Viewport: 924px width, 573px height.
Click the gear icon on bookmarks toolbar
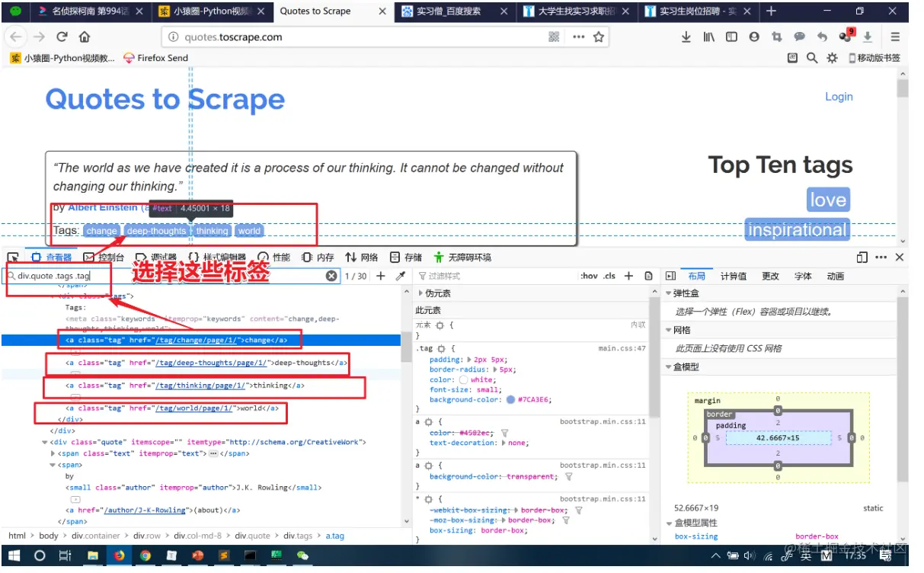coord(832,58)
